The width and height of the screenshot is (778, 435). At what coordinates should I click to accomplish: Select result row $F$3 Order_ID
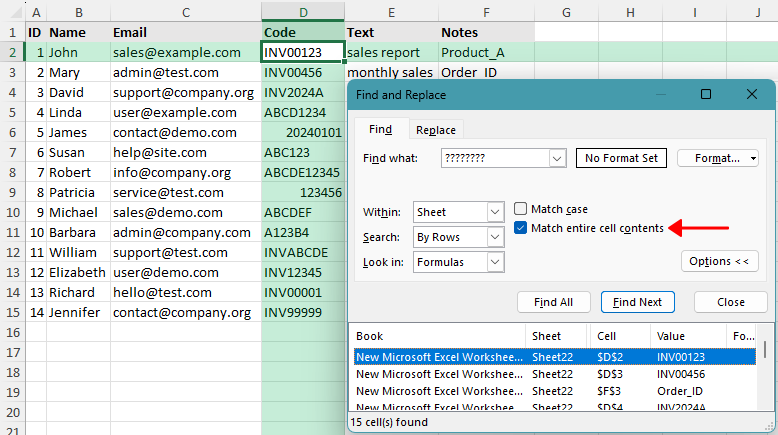tap(555, 391)
